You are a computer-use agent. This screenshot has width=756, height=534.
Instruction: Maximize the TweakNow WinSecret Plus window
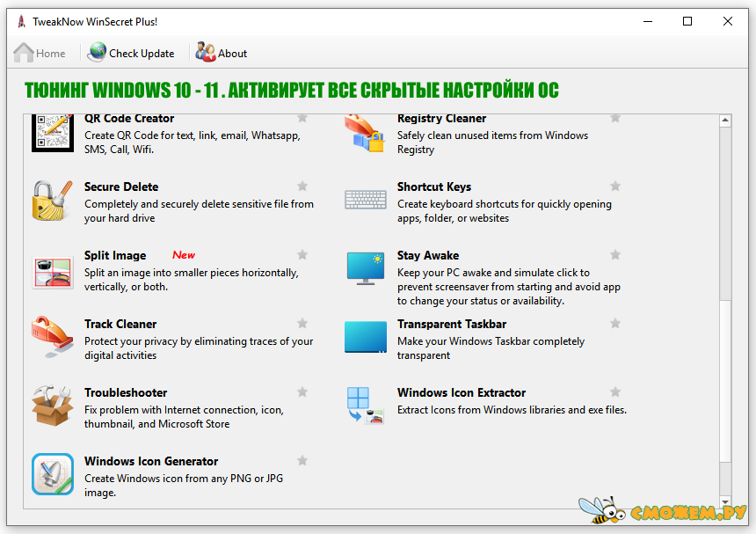point(687,21)
